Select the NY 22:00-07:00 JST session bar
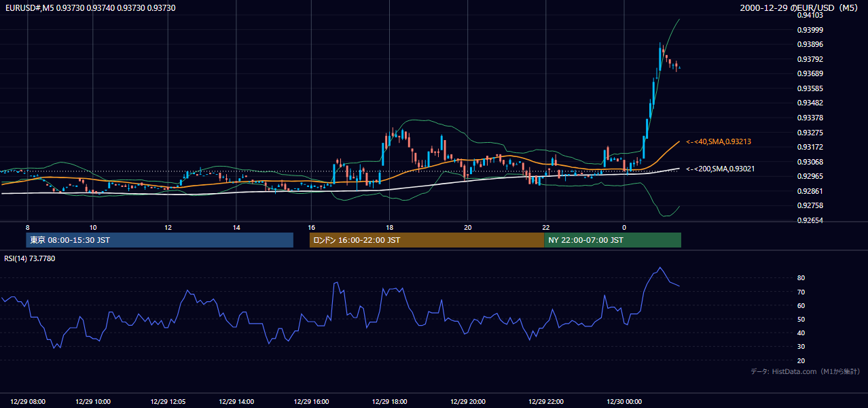 [613, 240]
